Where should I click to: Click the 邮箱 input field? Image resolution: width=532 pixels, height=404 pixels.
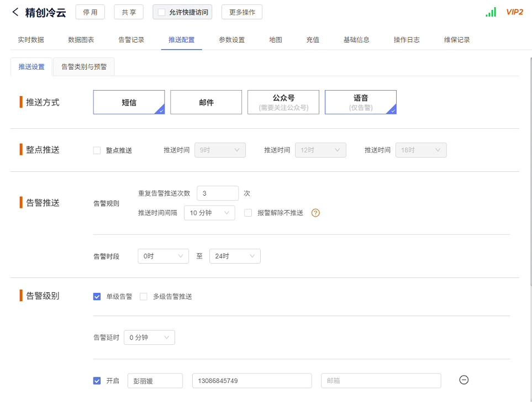click(381, 381)
